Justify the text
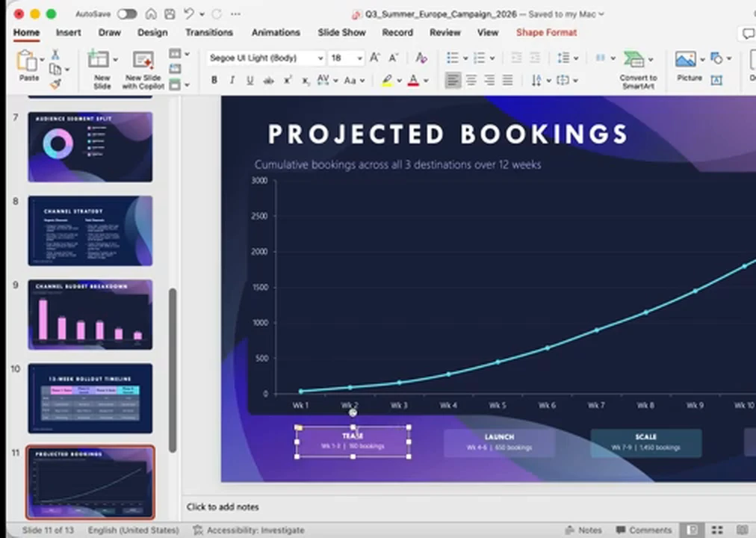Screen dimensions: 756x538 (507, 80)
